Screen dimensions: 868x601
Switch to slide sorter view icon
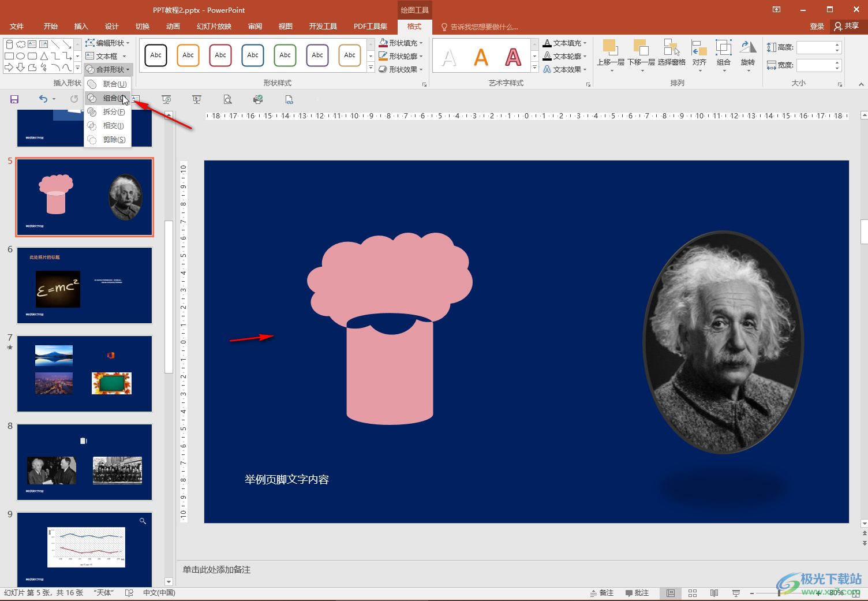[693, 593]
